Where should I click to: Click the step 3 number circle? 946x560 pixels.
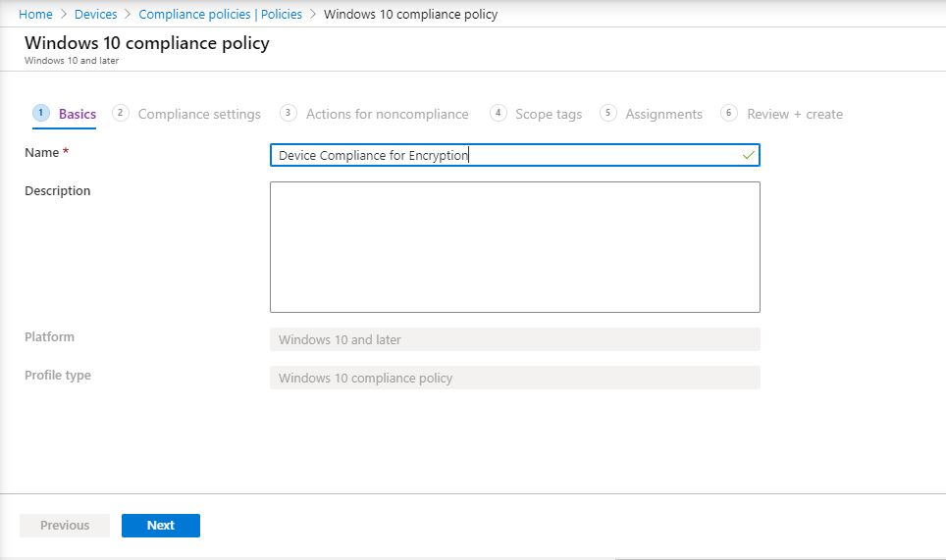click(x=289, y=113)
